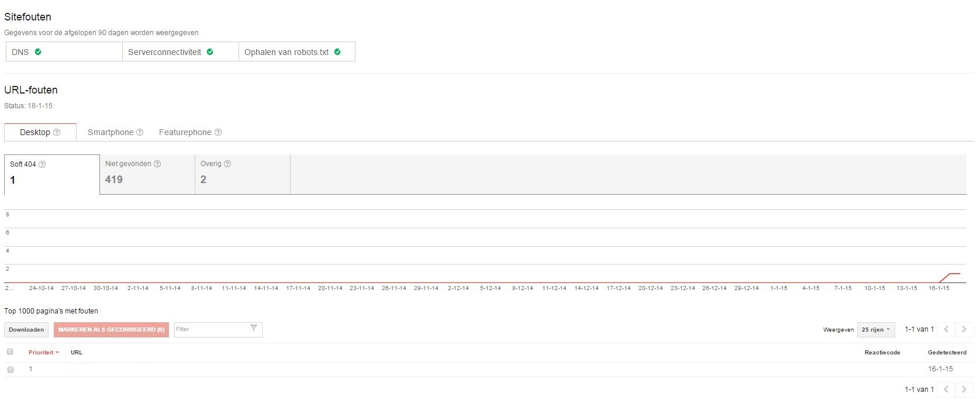Click the filter funnel icon
Viewport: 980px width, 417px height.
pos(253,329)
